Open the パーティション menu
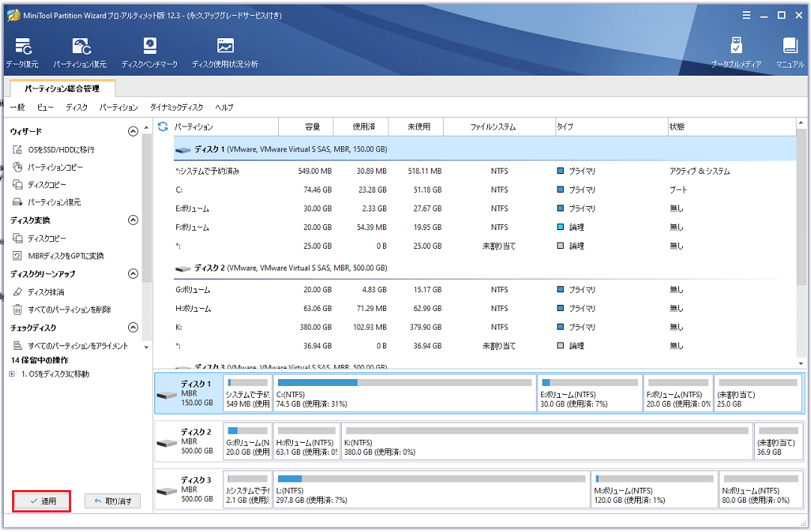Image resolution: width=811 pixels, height=532 pixels. pos(118,108)
